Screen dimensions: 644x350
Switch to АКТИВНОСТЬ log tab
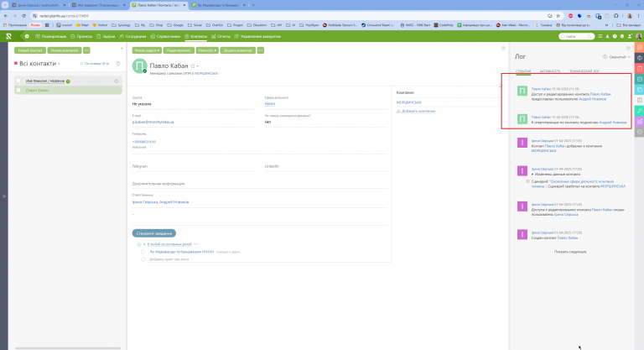click(550, 71)
